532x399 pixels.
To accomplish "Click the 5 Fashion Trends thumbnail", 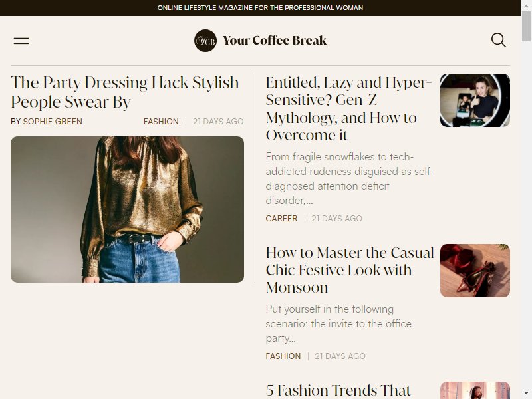I will coord(475,390).
